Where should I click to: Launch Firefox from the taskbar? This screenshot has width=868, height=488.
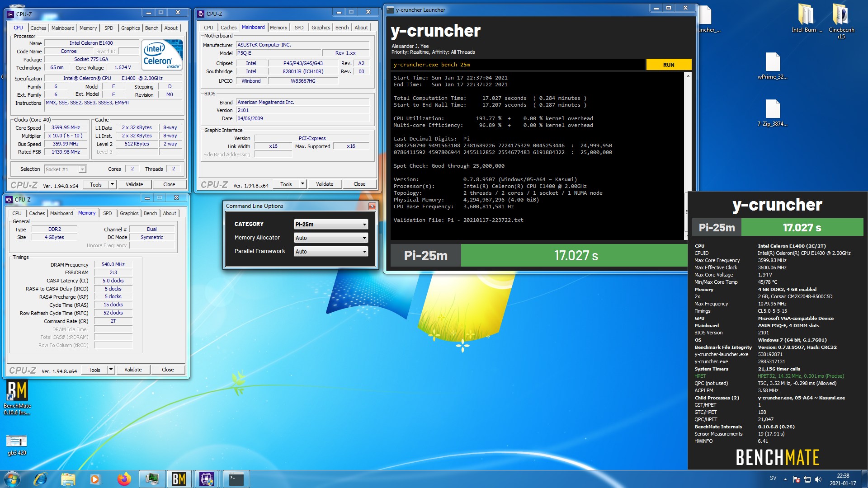(124, 479)
